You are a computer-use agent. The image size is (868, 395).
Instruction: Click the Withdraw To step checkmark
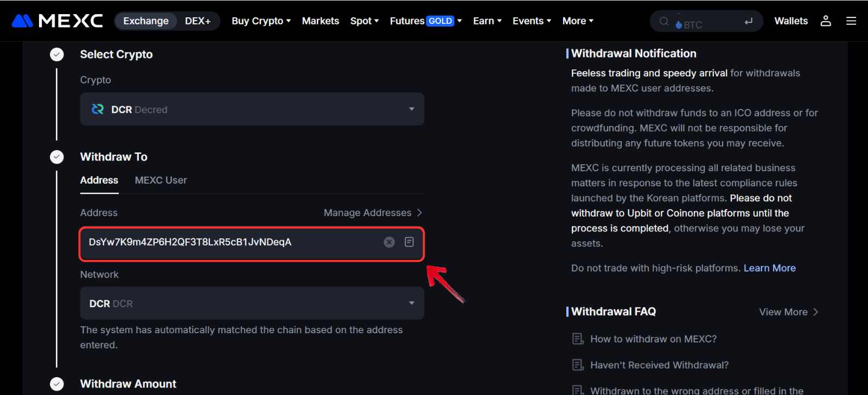point(57,157)
